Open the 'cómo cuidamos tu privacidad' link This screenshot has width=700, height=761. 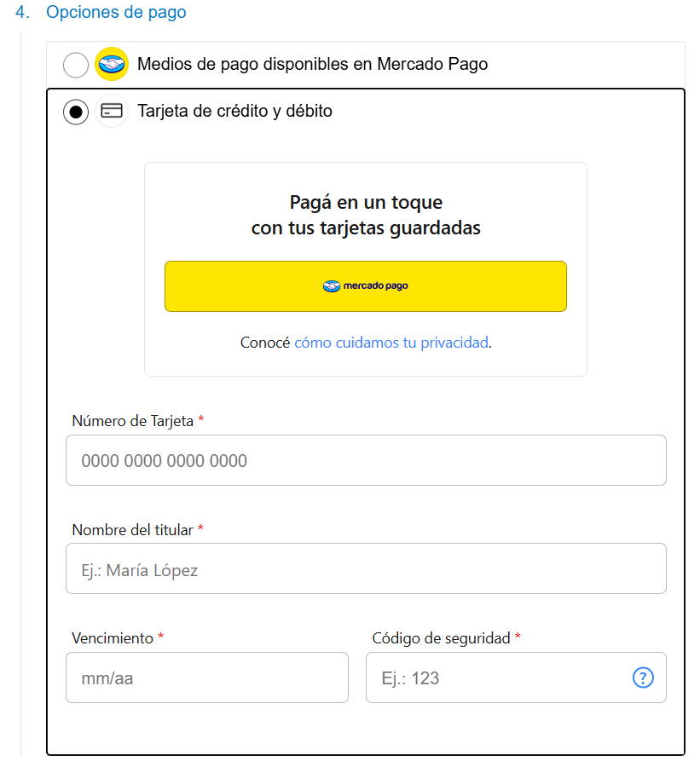(391, 343)
